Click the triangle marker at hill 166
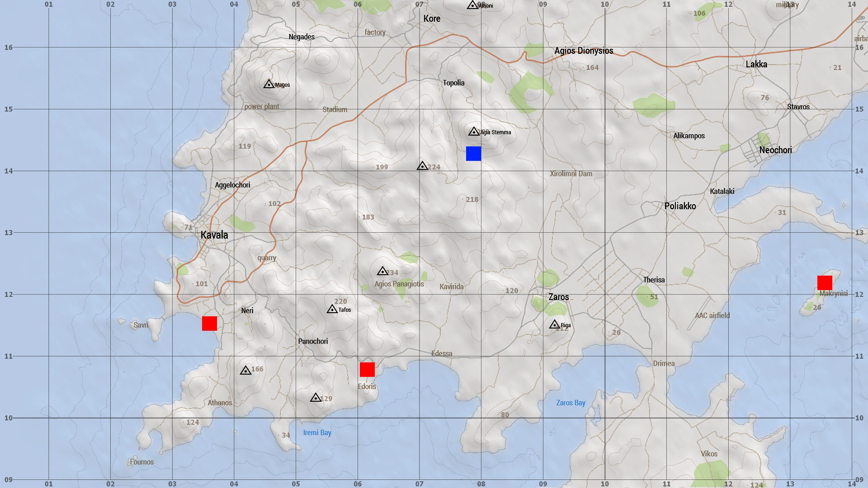This screenshot has width=868, height=488. (x=245, y=371)
